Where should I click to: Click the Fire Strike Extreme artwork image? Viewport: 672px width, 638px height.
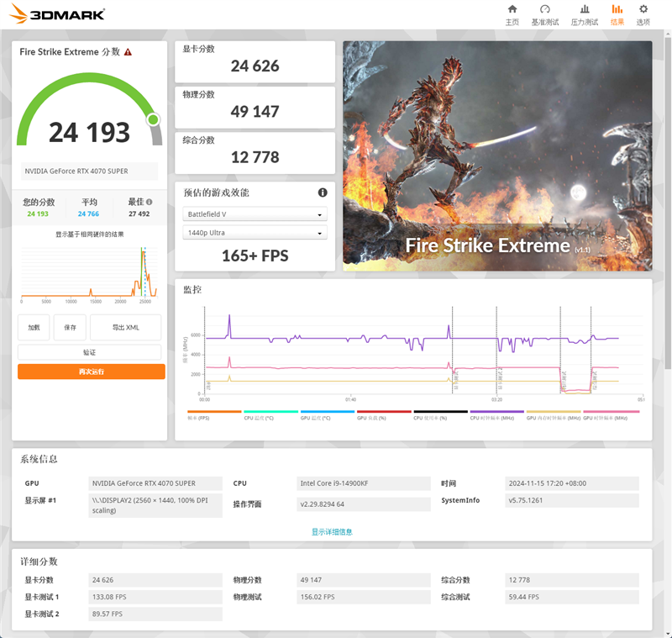[497, 154]
